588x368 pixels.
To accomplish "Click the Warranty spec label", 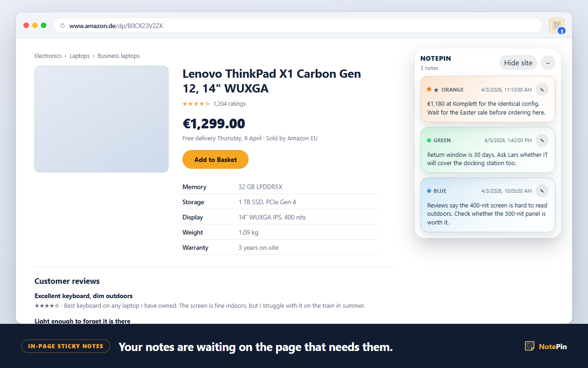I will 195,247.
